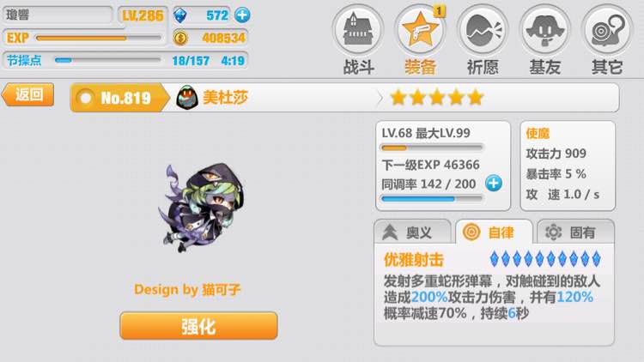
Task: Open the 祈愿 cracked egg icon
Action: click(483, 29)
